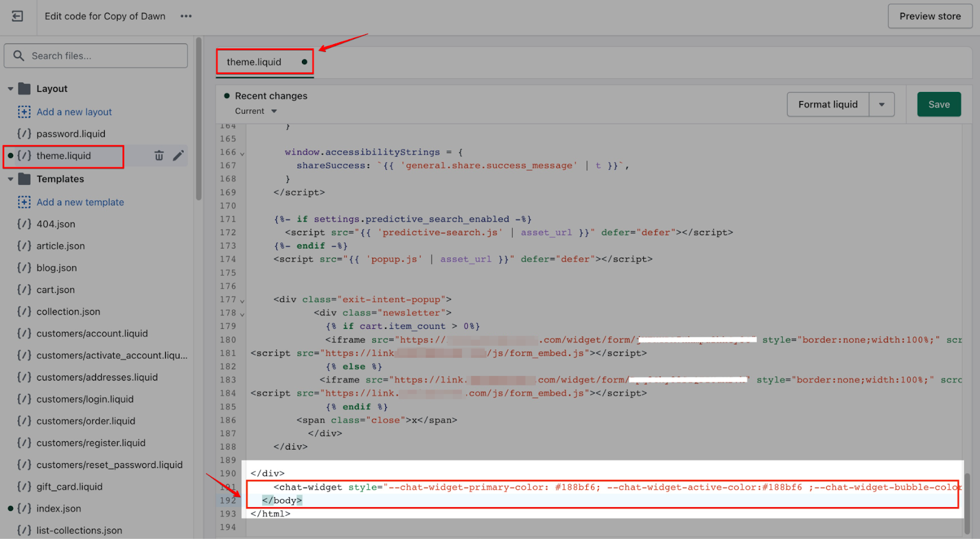Image resolution: width=980 pixels, height=539 pixels.
Task: Select the theme.liquid editor tab
Action: [x=254, y=62]
